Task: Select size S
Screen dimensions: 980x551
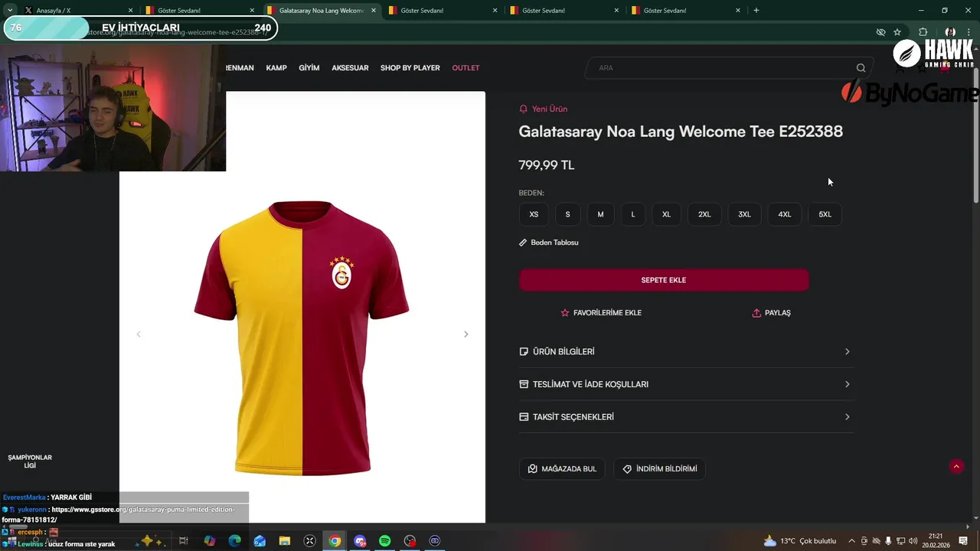Action: pos(567,214)
